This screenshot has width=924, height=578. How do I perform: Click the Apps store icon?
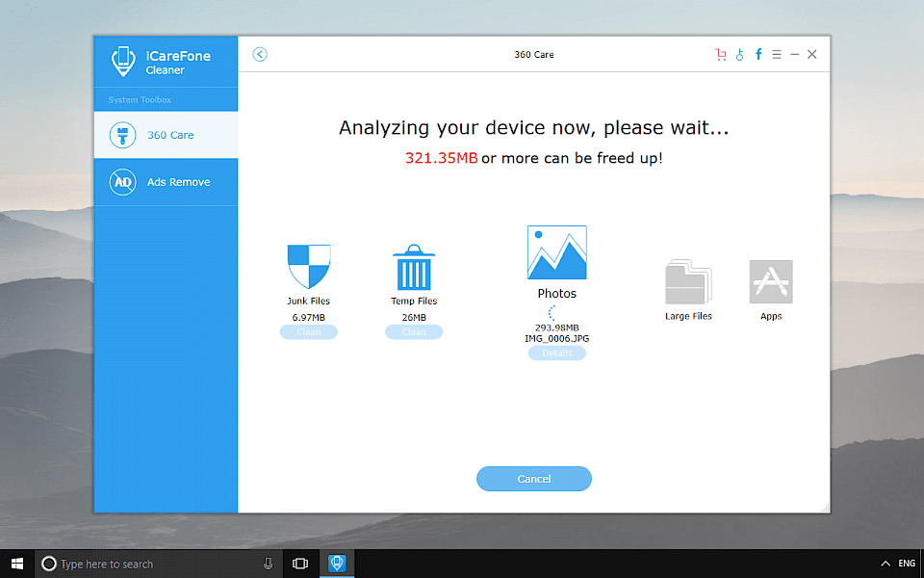771,282
